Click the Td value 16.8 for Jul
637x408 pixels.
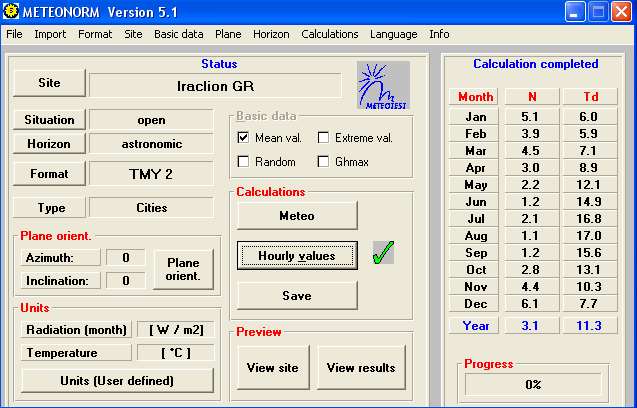[590, 219]
